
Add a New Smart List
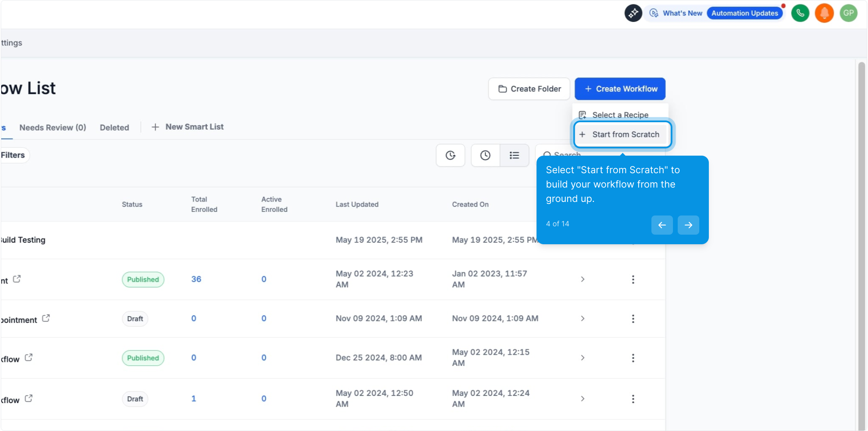pyautogui.click(x=187, y=127)
